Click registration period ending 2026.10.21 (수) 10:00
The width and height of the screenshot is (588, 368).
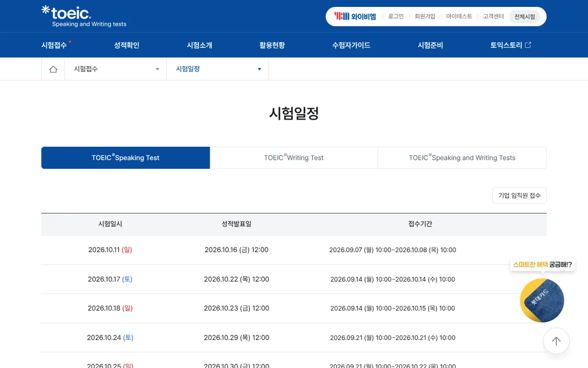coord(393,338)
